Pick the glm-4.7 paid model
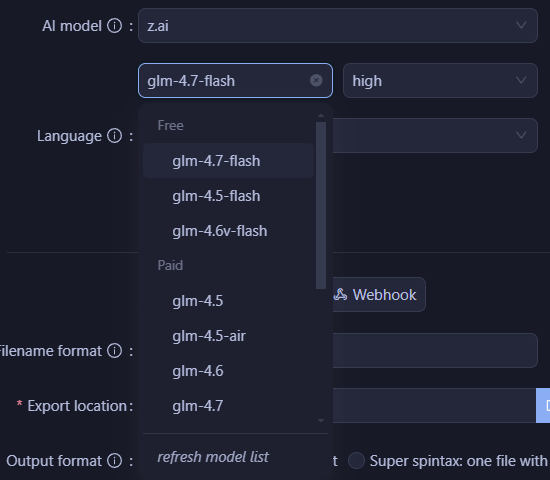The width and height of the screenshot is (550, 480). point(228,406)
